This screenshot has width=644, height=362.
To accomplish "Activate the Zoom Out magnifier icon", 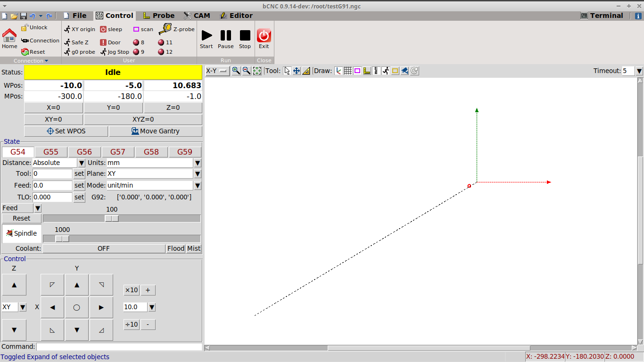I will tap(246, 71).
